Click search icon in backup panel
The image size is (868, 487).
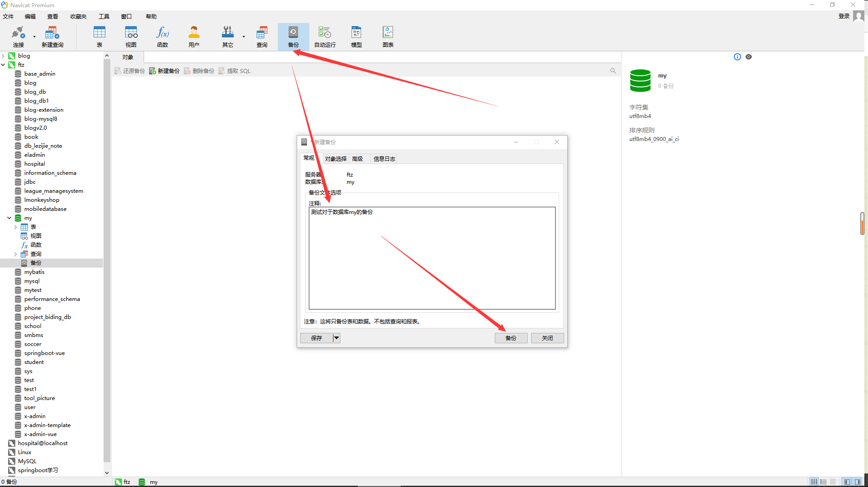click(613, 71)
